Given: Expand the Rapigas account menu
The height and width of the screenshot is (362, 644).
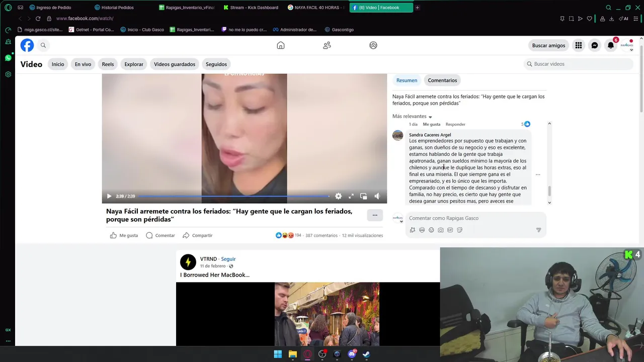Looking at the screenshot, I should click(627, 45).
